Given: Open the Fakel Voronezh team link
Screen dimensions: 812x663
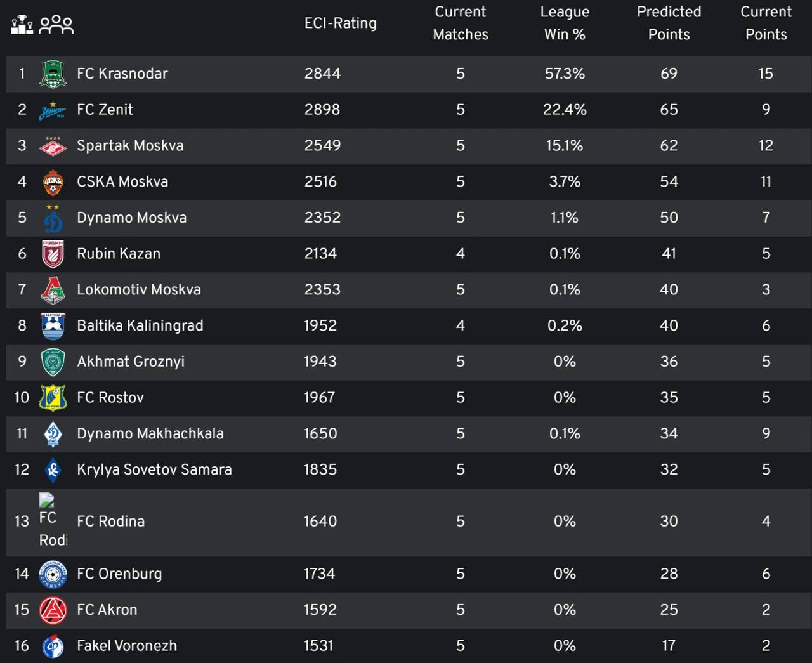Looking at the screenshot, I should click(x=127, y=646).
